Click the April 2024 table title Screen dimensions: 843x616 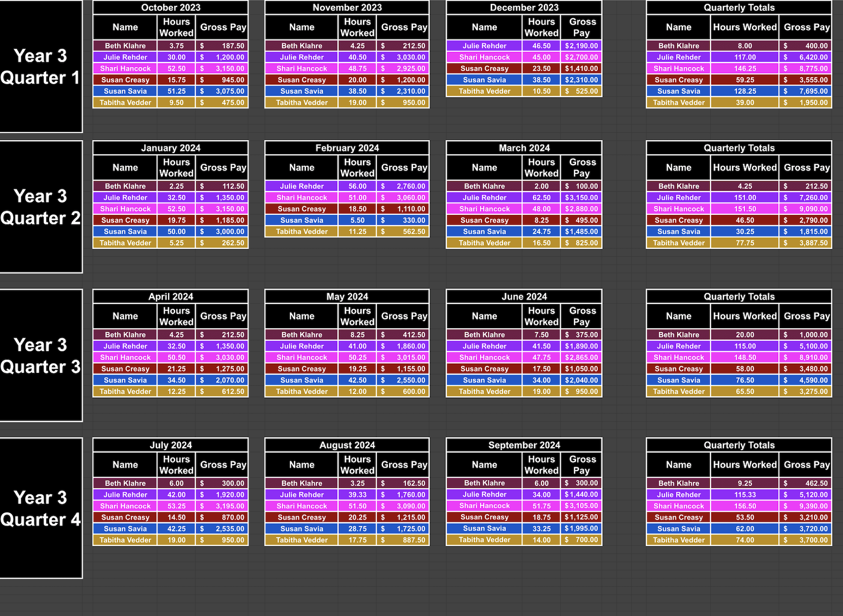coord(170,297)
